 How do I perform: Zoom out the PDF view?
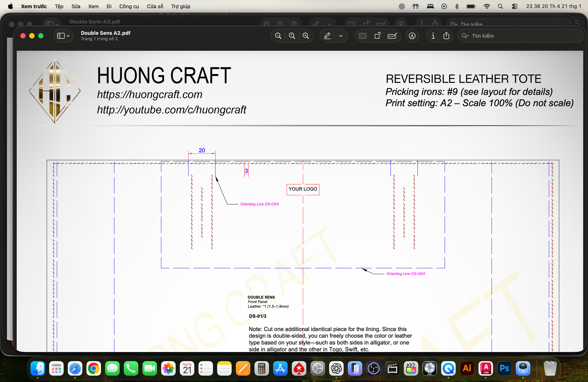coord(278,36)
